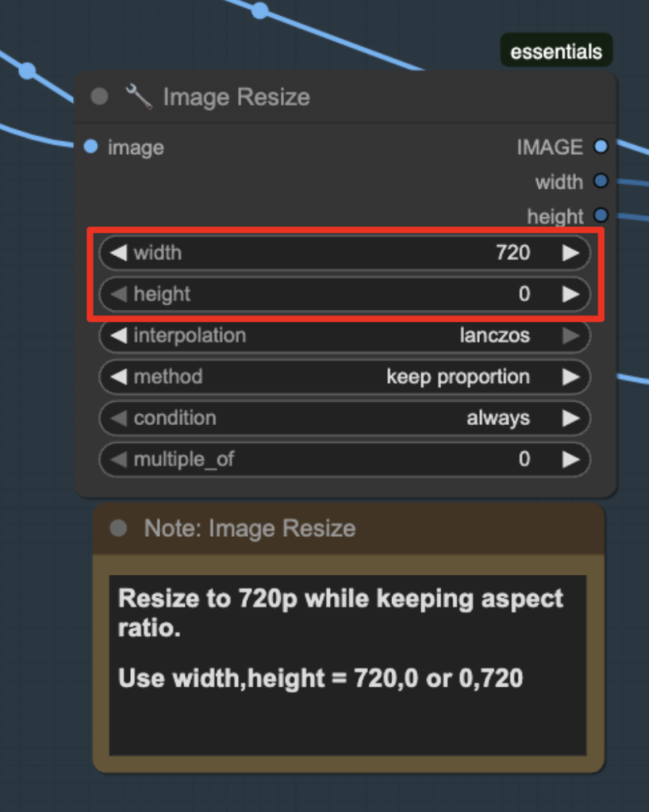This screenshot has width=649, height=812.
Task: Click the wrench icon in node title
Action: 139,96
